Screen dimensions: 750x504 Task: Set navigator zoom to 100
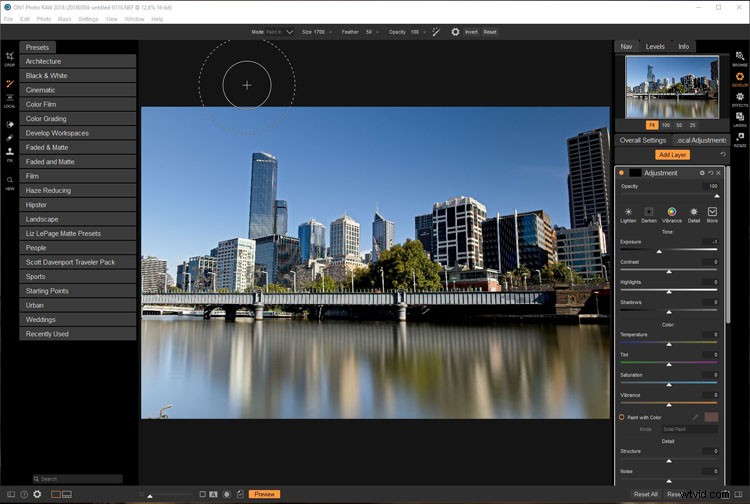[x=665, y=125]
